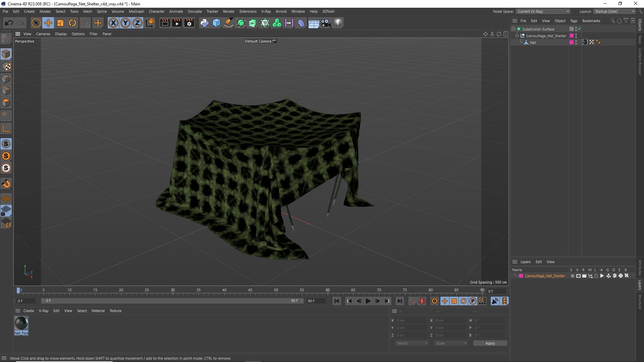
Task: Select the Net_Fore material thumbnail
Action: [x=21, y=323]
